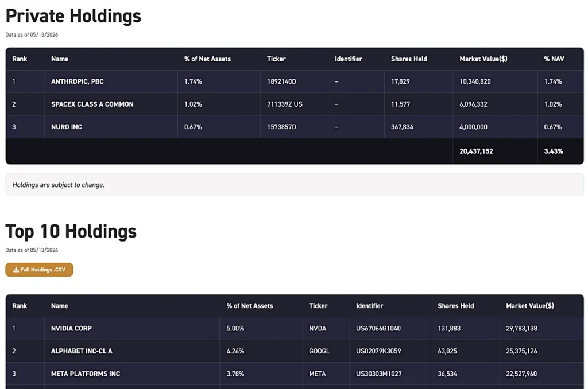The image size is (588, 389).
Task: Click total market value '20,437,152'
Action: [476, 151]
